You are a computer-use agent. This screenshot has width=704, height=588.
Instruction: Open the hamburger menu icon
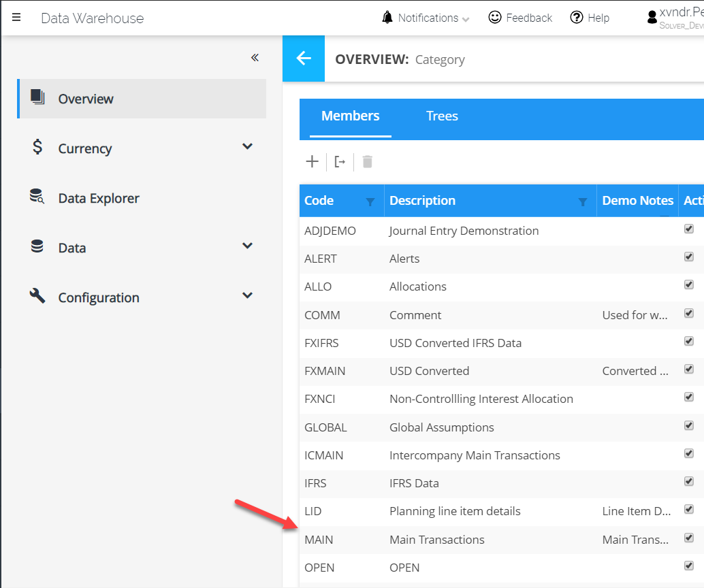tap(16, 18)
